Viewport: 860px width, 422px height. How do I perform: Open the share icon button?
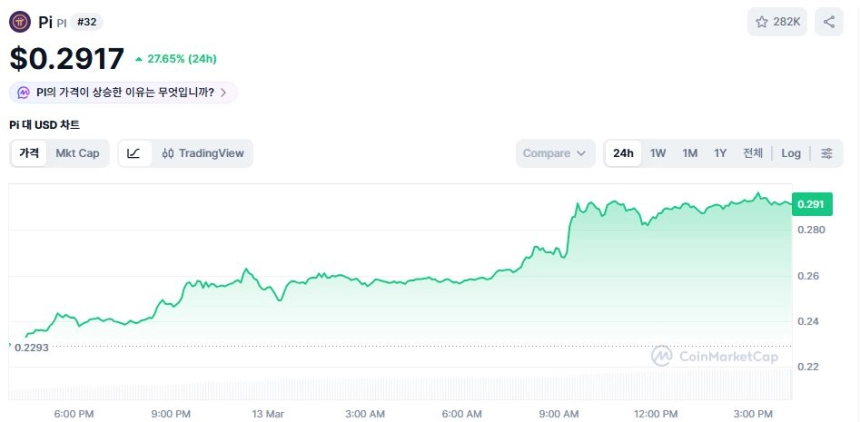point(829,22)
